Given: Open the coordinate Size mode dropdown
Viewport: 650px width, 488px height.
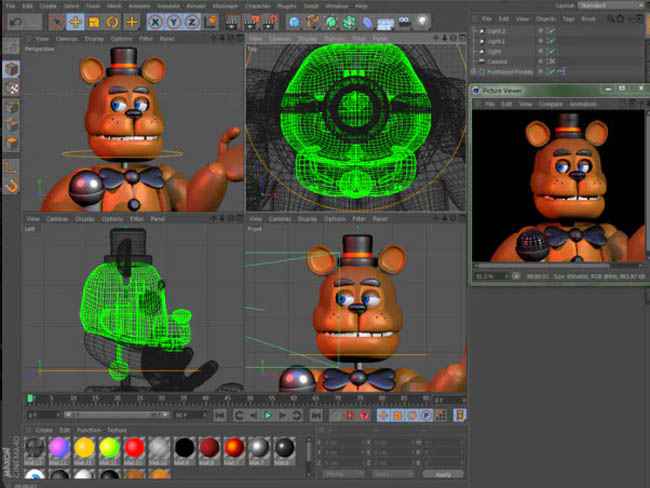Looking at the screenshot, I should tap(393, 474).
